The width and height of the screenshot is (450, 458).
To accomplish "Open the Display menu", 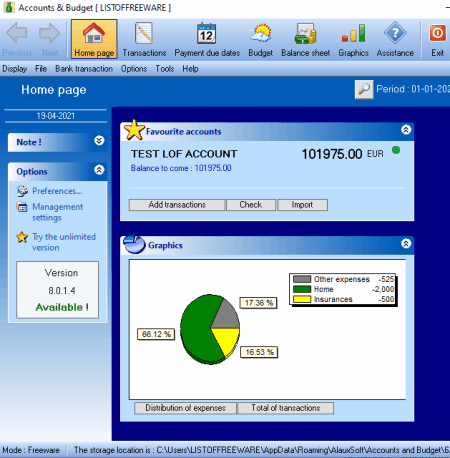I will coord(14,69).
